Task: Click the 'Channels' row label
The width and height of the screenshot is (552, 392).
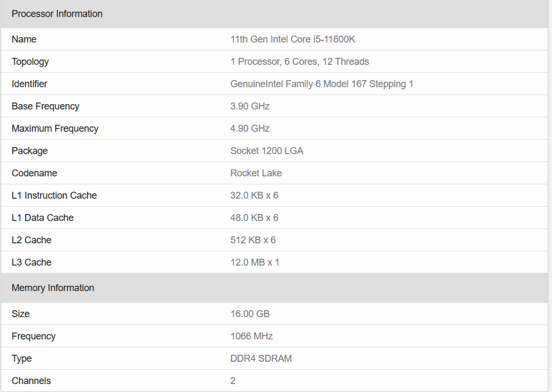Action: pos(31,381)
